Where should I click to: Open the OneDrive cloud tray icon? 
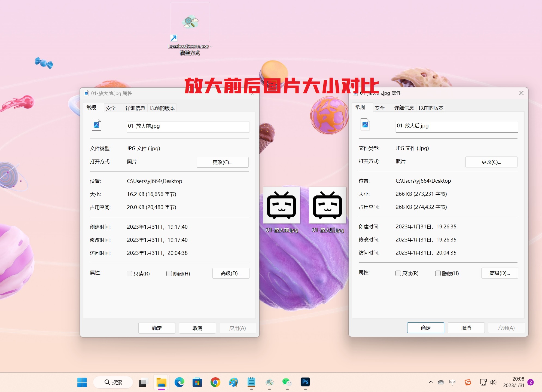click(441, 382)
